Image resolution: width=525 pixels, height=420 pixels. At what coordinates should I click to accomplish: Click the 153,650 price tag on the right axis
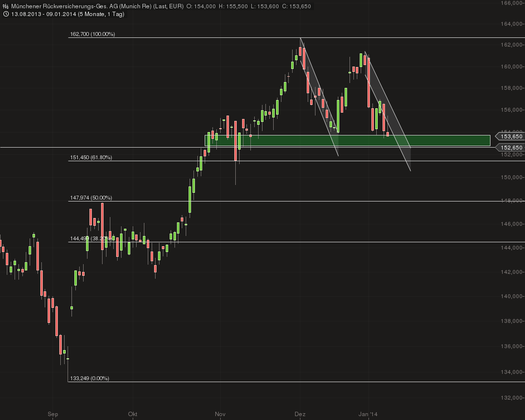pyautogui.click(x=510, y=136)
